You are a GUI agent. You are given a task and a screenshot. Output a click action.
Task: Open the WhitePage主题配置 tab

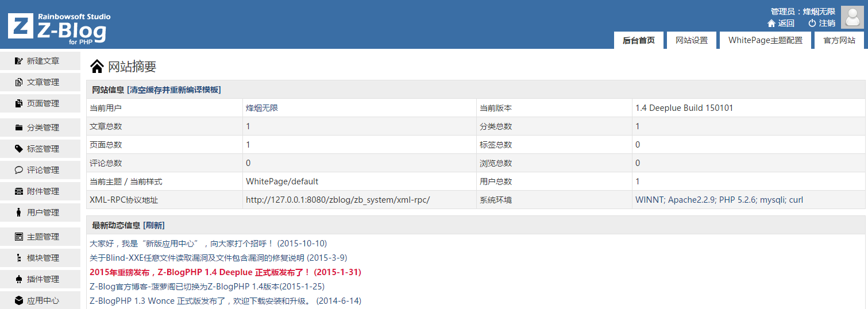(x=765, y=40)
